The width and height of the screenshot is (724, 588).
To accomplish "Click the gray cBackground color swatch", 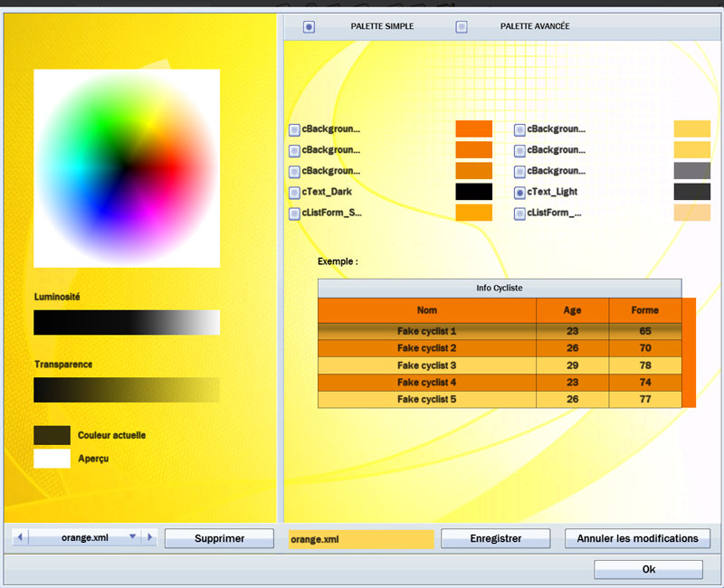I will (x=691, y=171).
